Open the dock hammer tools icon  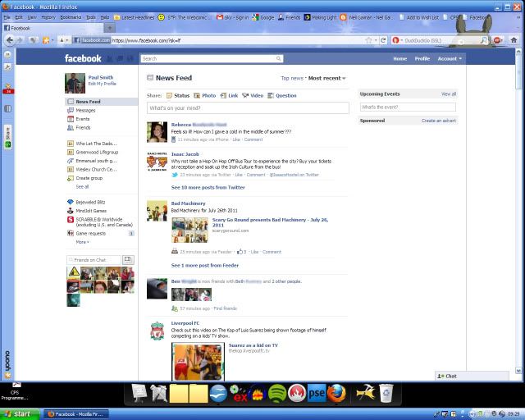click(366, 393)
